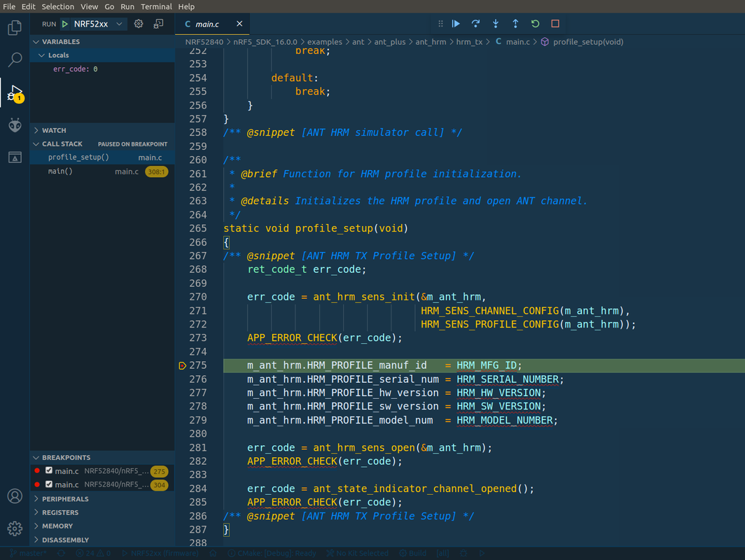The image size is (745, 560).
Task: Click the hrm_tx breadcrumb
Action: tap(469, 42)
